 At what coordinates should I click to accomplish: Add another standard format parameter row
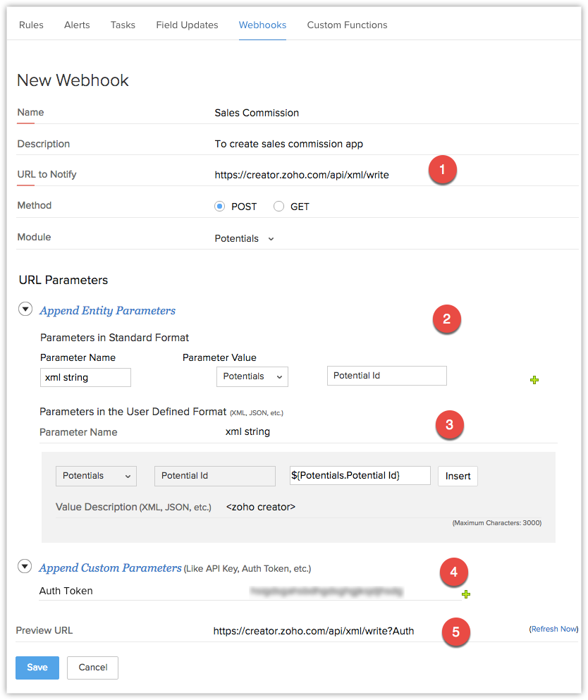click(x=534, y=380)
